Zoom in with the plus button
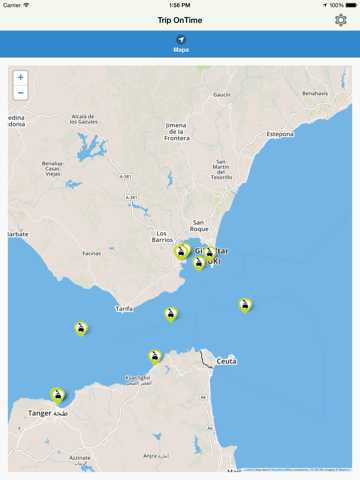 point(21,78)
